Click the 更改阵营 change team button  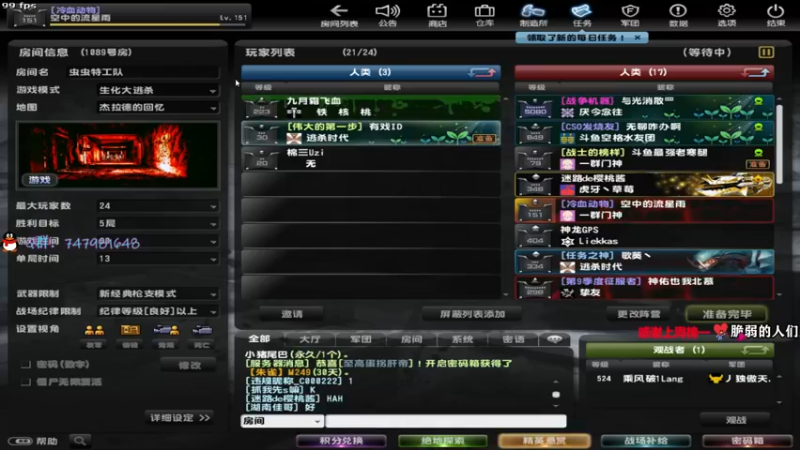click(639, 314)
